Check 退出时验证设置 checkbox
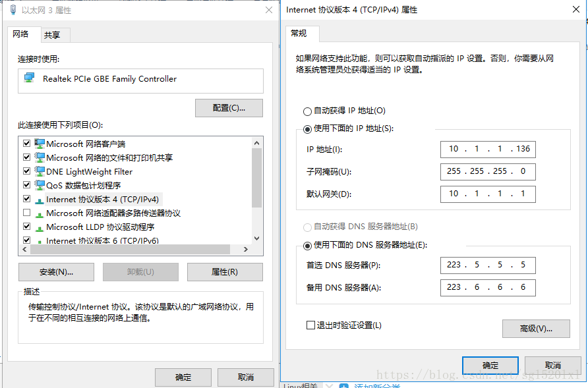Screen dimensions: 588x388 pos(310,325)
